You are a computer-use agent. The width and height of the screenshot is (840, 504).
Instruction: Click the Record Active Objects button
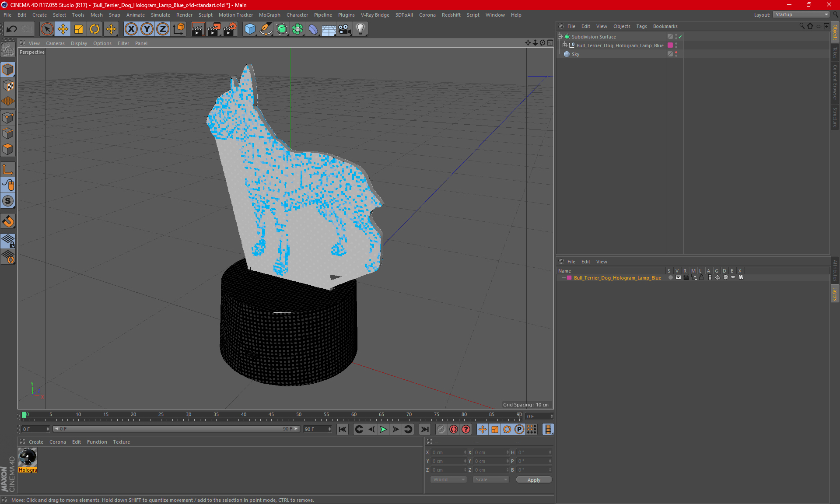[441, 429]
